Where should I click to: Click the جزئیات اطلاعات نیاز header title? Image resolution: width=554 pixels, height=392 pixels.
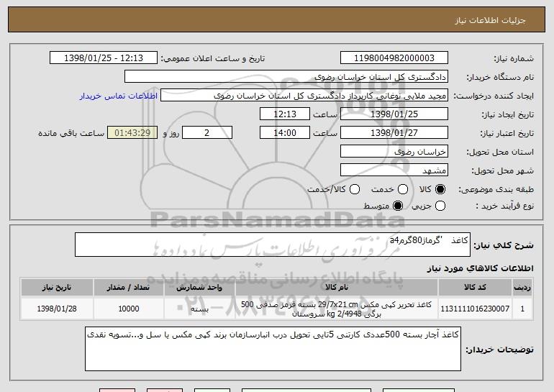490,20
